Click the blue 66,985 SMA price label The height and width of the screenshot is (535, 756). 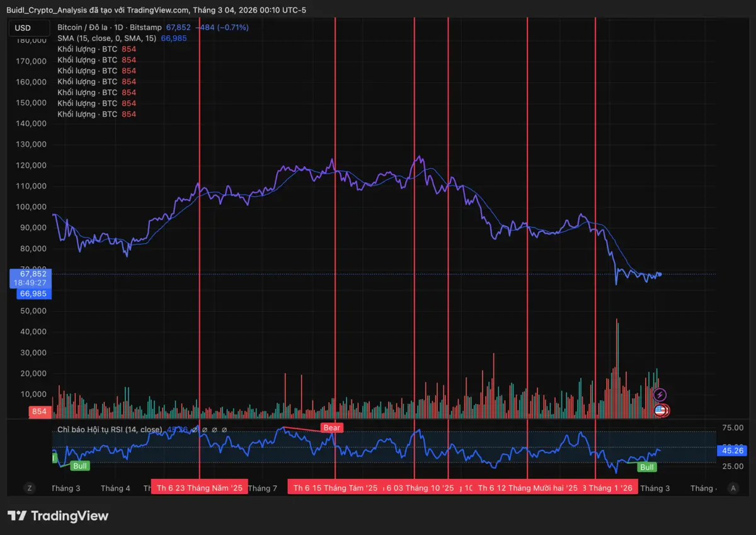[x=32, y=294]
